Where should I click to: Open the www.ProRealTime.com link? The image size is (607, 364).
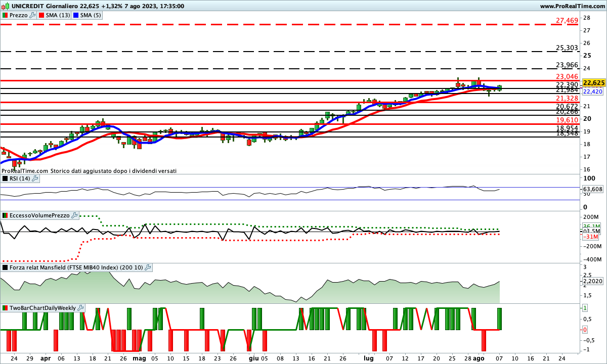point(572,6)
